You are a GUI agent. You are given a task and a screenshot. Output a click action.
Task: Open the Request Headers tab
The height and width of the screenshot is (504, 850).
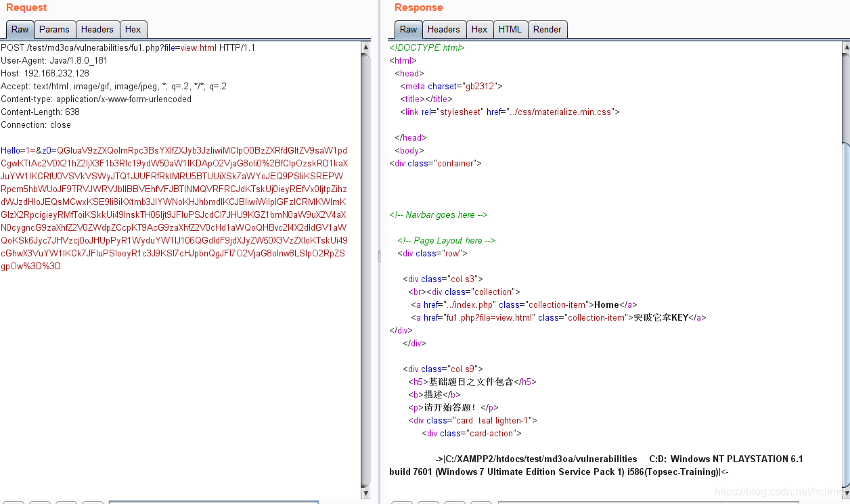[x=97, y=29]
